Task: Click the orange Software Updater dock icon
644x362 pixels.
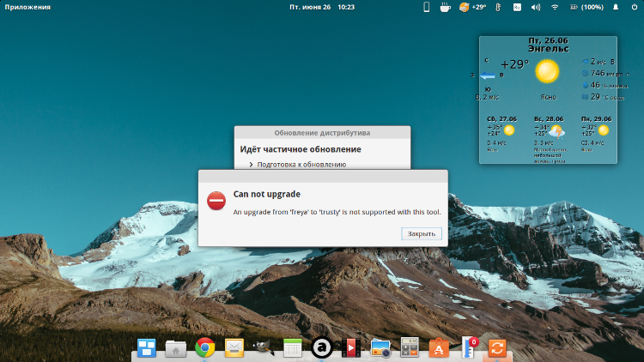Action: 496,347
